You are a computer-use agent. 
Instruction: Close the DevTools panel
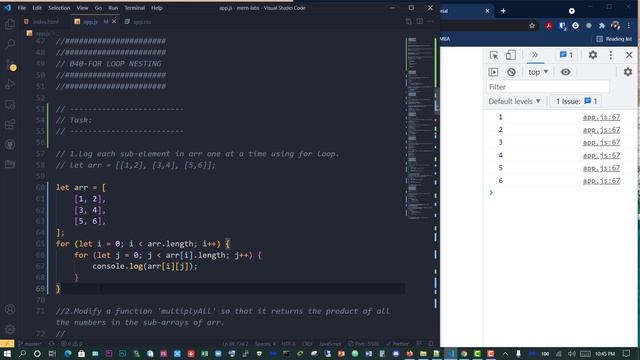point(629,55)
